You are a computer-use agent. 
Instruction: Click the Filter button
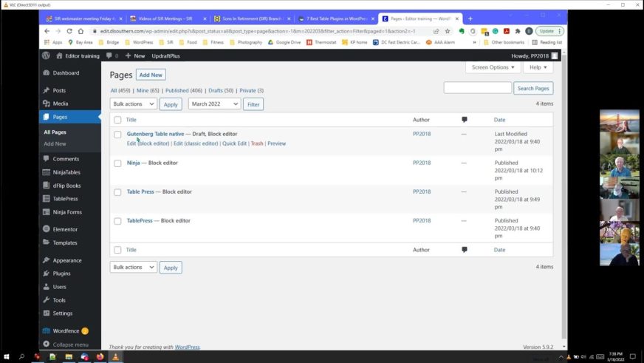click(253, 104)
